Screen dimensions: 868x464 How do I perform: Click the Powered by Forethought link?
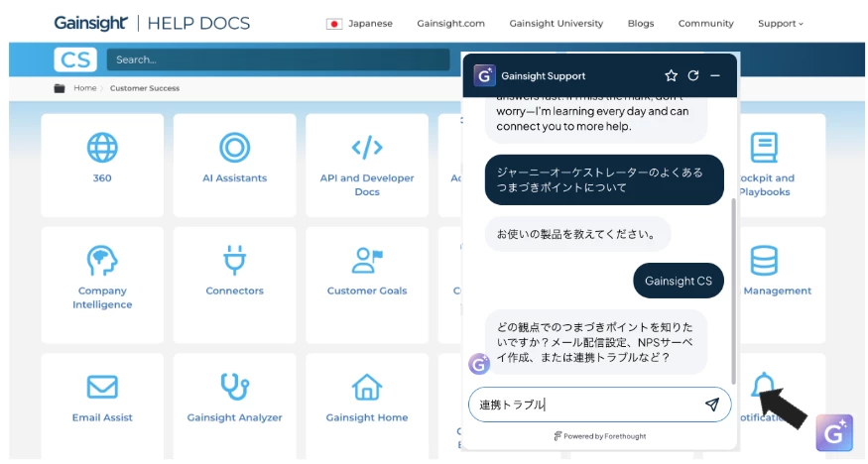coord(599,436)
